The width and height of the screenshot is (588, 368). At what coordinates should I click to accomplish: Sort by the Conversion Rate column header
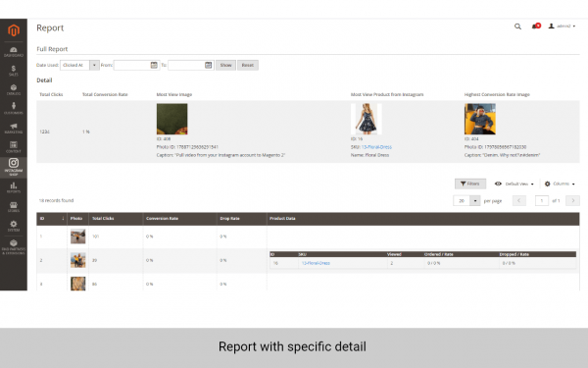[180, 219]
